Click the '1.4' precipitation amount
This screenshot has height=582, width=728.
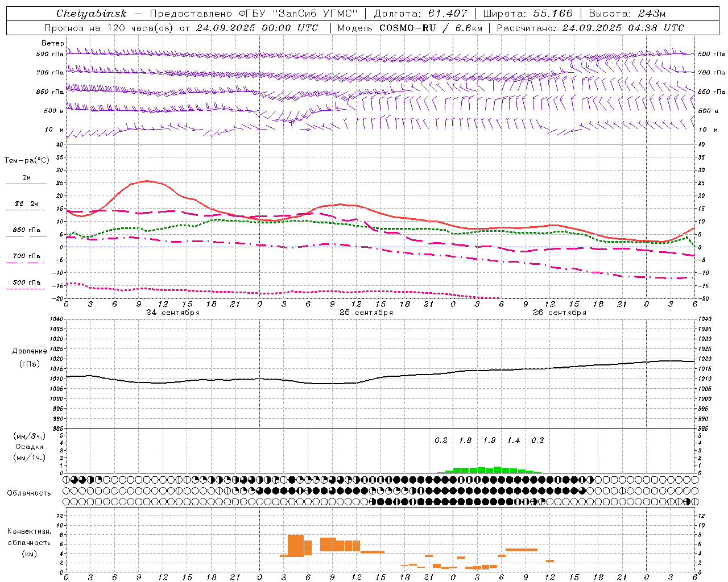pyautogui.click(x=514, y=440)
